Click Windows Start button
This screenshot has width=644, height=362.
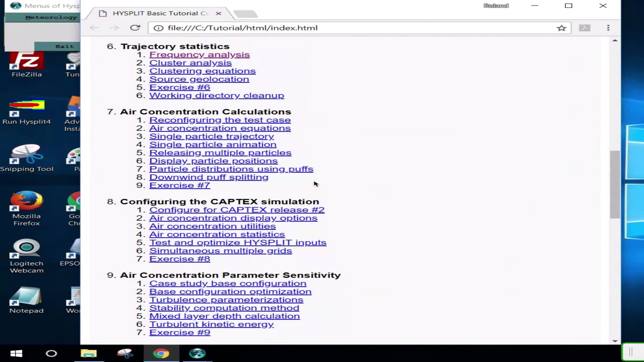pyautogui.click(x=16, y=353)
